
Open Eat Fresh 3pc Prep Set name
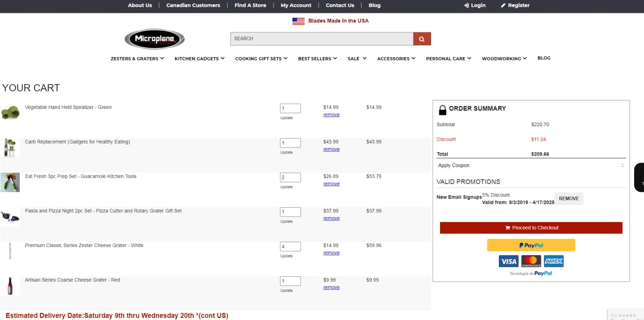pos(81,176)
